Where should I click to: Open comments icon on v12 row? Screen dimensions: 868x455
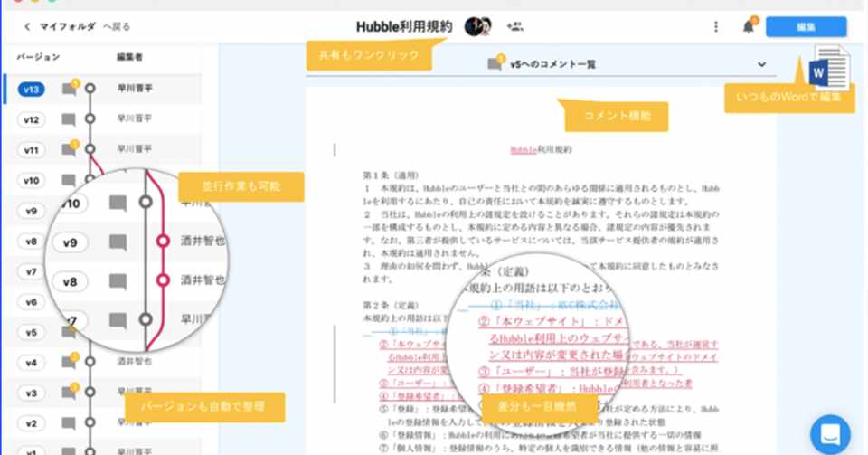click(x=69, y=119)
